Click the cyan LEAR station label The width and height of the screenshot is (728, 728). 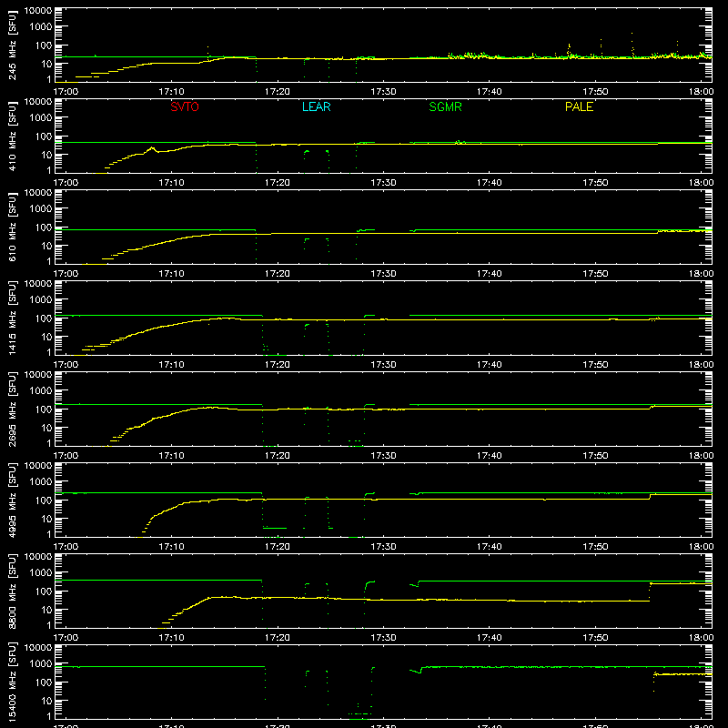[x=316, y=106]
